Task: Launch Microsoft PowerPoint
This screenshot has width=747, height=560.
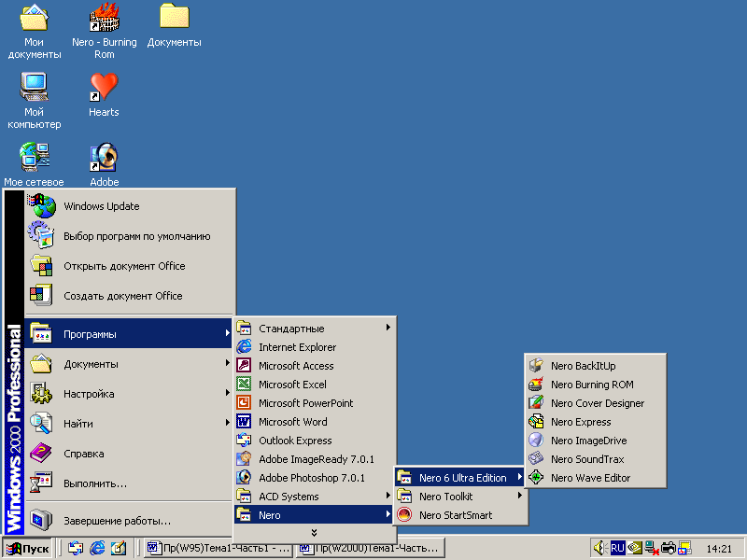Action: coord(315,403)
